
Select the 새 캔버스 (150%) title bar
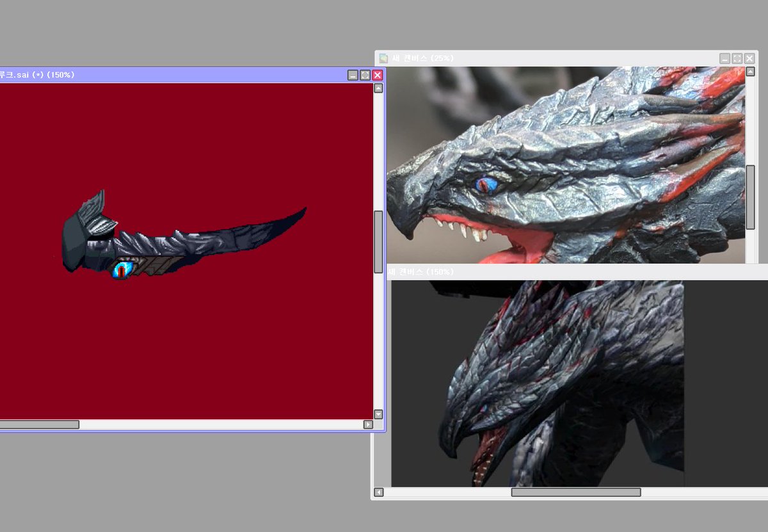point(576,272)
